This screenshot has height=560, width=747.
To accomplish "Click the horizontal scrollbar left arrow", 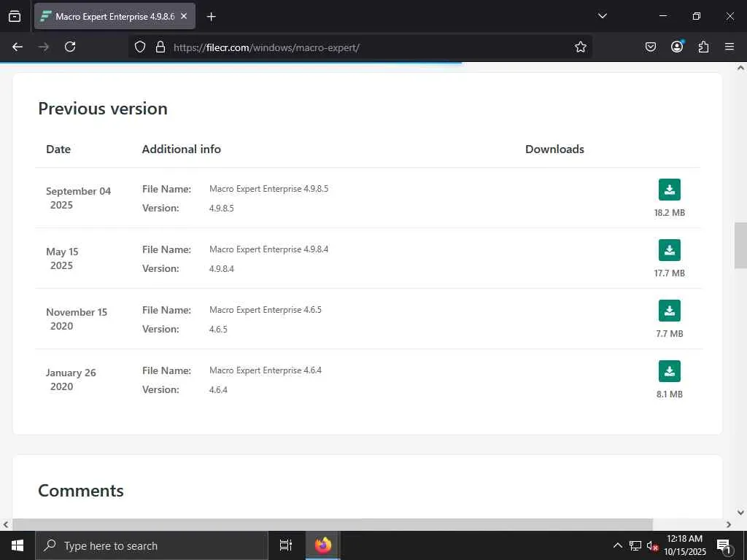I will pyautogui.click(x=6, y=524).
